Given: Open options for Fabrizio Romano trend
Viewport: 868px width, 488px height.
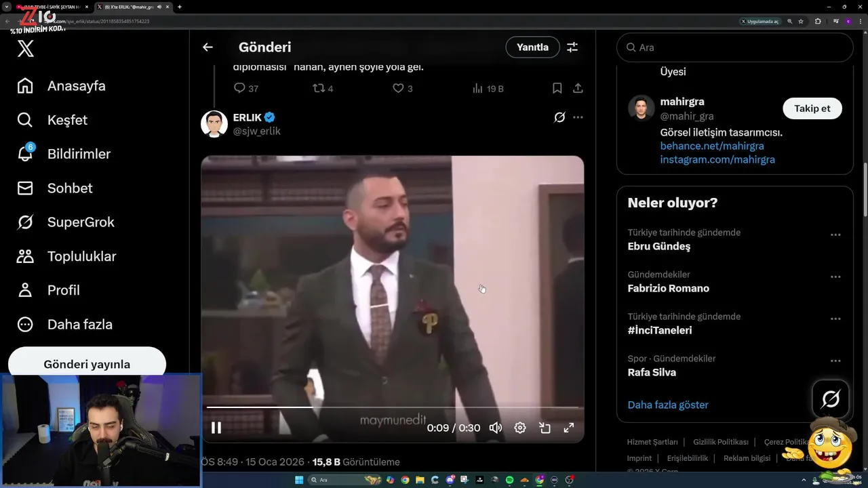Looking at the screenshot, I should tap(835, 277).
